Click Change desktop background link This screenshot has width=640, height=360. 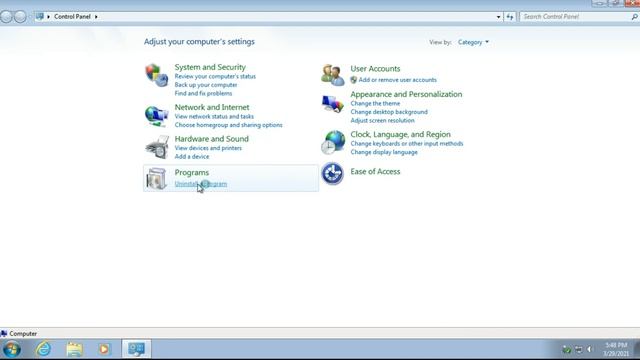(389, 112)
